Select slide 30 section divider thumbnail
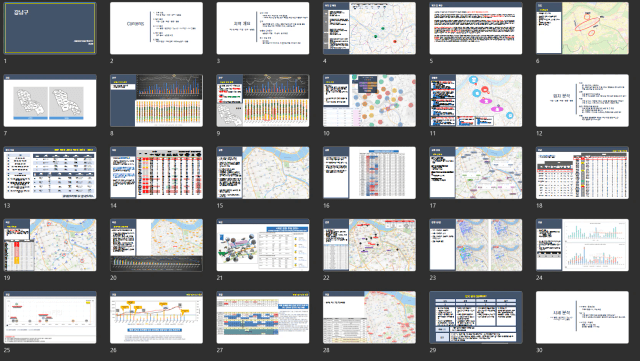Image resolution: width=640 pixels, height=361 pixels. click(x=582, y=317)
